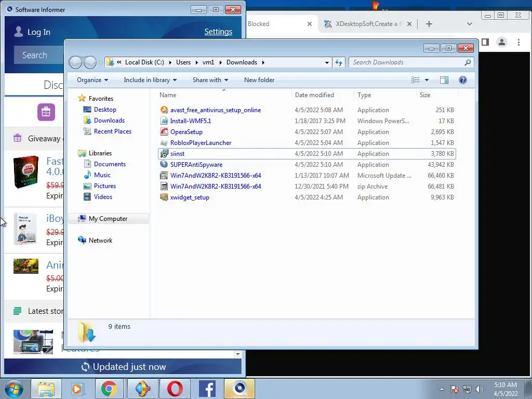Image resolution: width=532 pixels, height=399 pixels.
Task: Select the Install-WMF5.1 script icon
Action: (164, 121)
